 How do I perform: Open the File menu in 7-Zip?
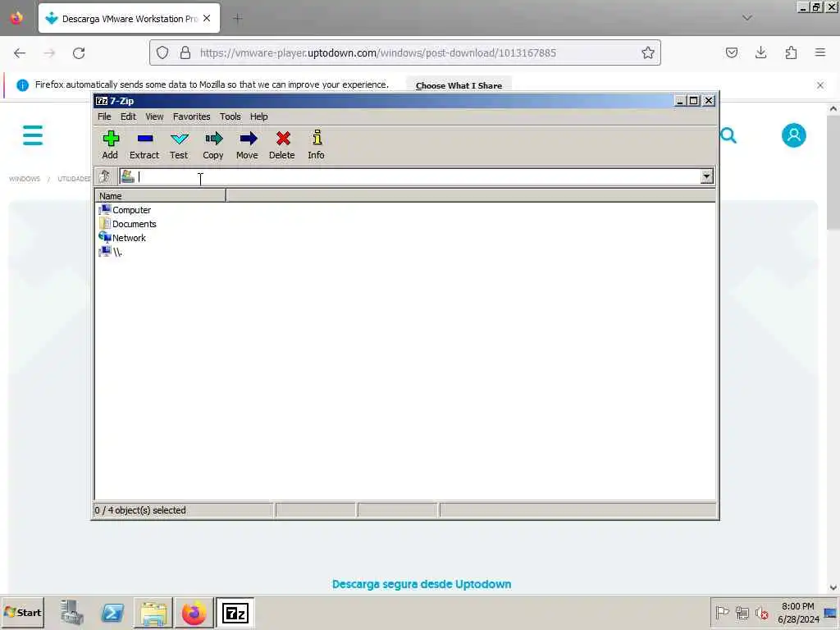coord(104,116)
